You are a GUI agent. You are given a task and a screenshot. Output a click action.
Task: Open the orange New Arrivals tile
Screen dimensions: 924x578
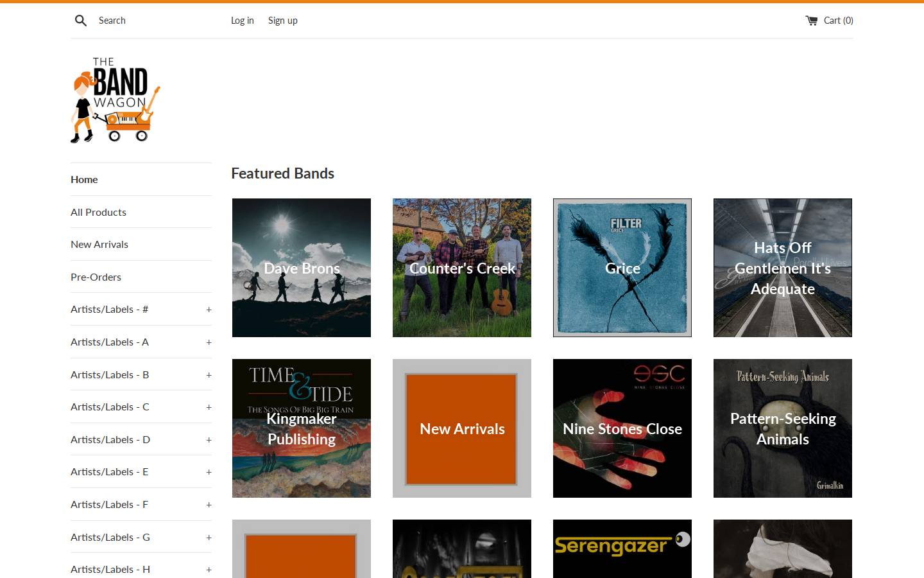(462, 428)
